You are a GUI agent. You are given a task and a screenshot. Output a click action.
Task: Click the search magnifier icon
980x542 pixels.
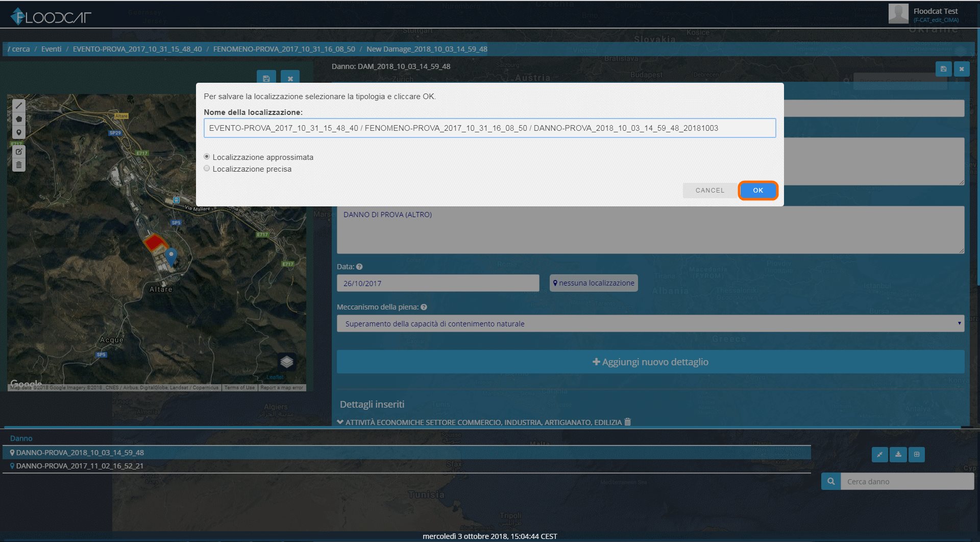click(831, 481)
